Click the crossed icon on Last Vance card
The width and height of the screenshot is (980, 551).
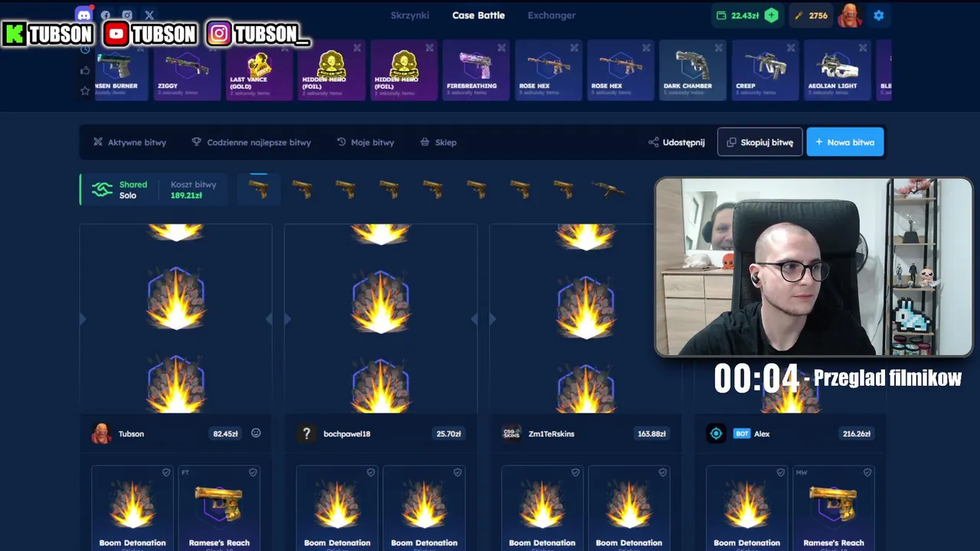click(x=285, y=47)
